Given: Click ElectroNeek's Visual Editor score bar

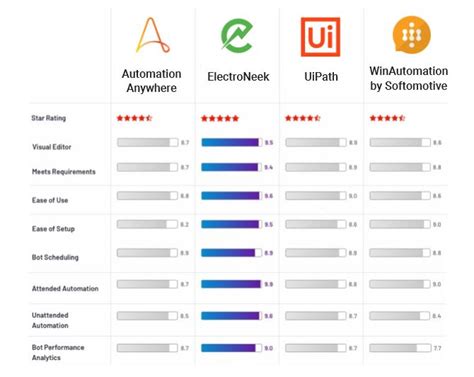Looking at the screenshot, I should (231, 143).
